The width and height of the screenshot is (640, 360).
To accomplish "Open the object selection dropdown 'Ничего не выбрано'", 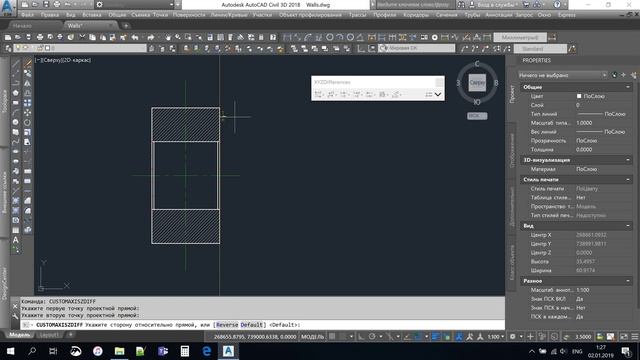I will pos(563,75).
